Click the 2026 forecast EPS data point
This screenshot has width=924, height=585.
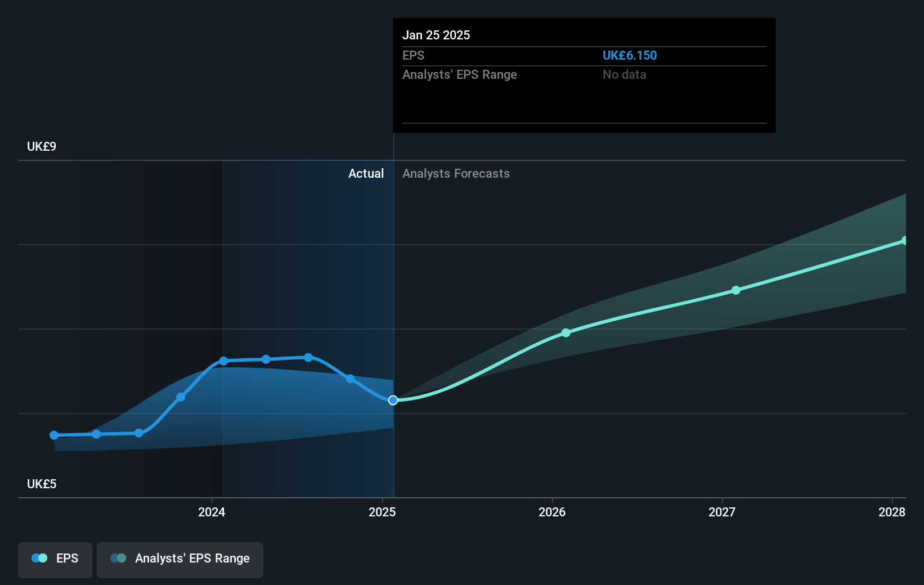point(566,333)
